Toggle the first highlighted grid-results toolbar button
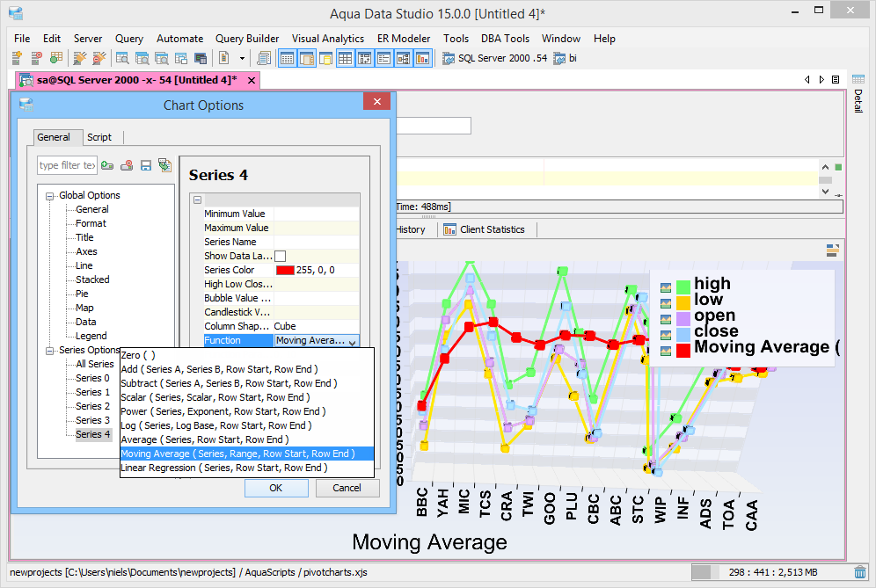The image size is (876, 588). click(x=287, y=58)
